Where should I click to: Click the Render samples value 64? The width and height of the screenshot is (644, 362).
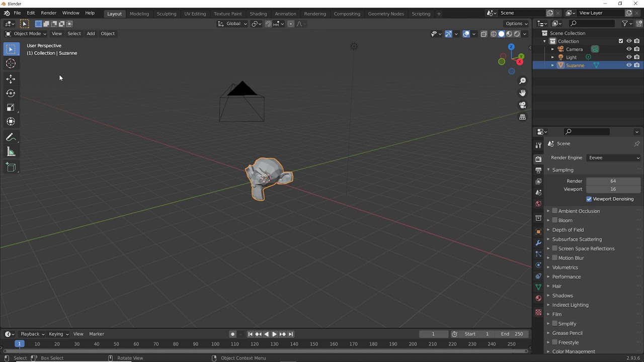point(613,181)
